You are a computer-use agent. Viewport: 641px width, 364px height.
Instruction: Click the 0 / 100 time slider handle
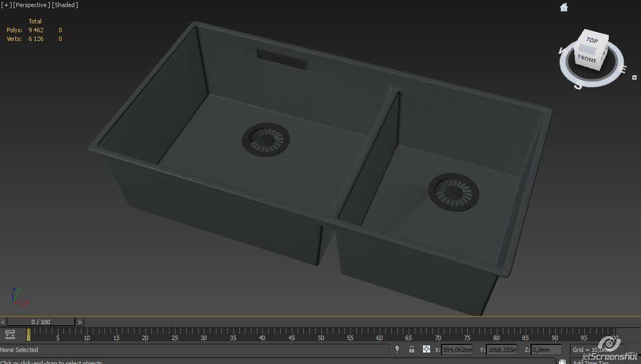[x=41, y=322]
